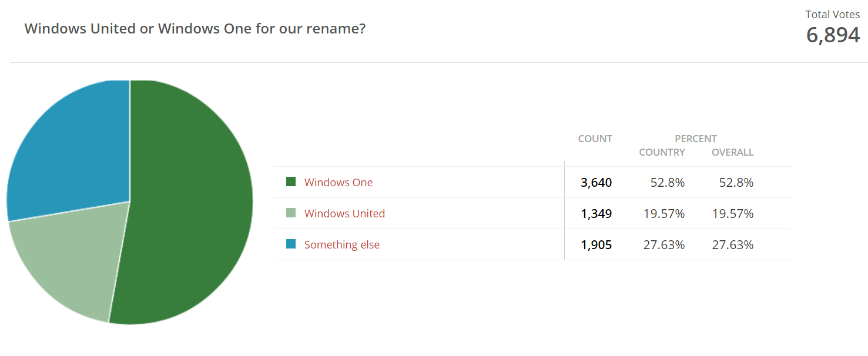Select the blue Something else legend swatch
The height and width of the screenshot is (356, 868).
tap(291, 244)
